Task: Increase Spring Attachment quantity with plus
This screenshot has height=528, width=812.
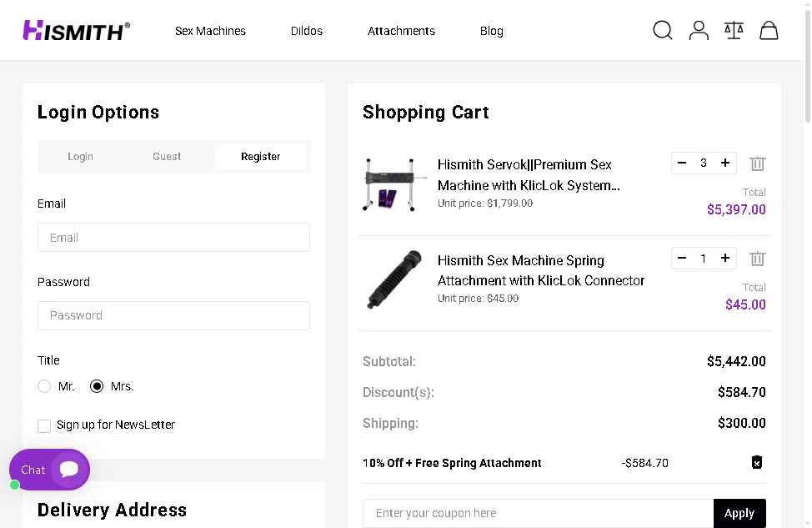Action: 725,258
